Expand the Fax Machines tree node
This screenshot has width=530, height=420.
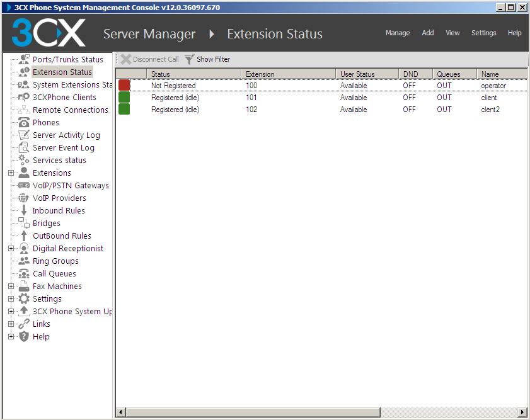11,287
